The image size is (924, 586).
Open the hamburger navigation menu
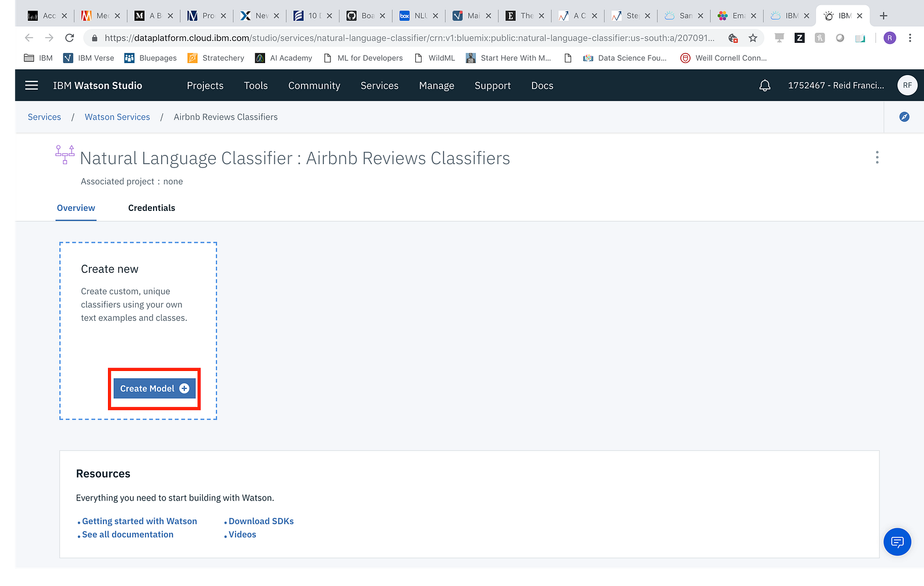pyautogui.click(x=32, y=86)
